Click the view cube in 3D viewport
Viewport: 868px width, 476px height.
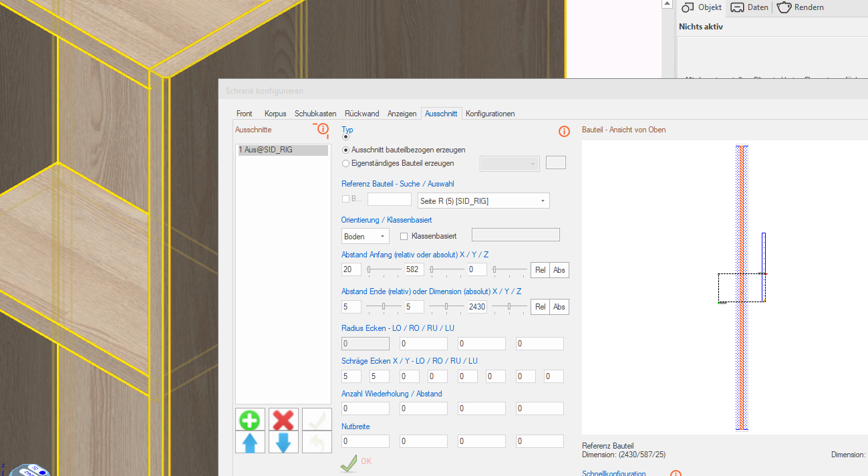[31, 469]
